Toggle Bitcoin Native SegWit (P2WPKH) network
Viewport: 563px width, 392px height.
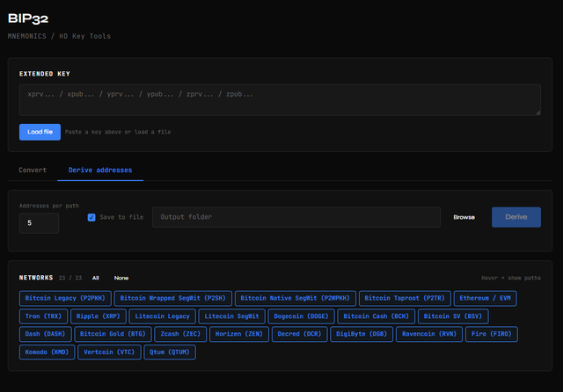click(296, 298)
